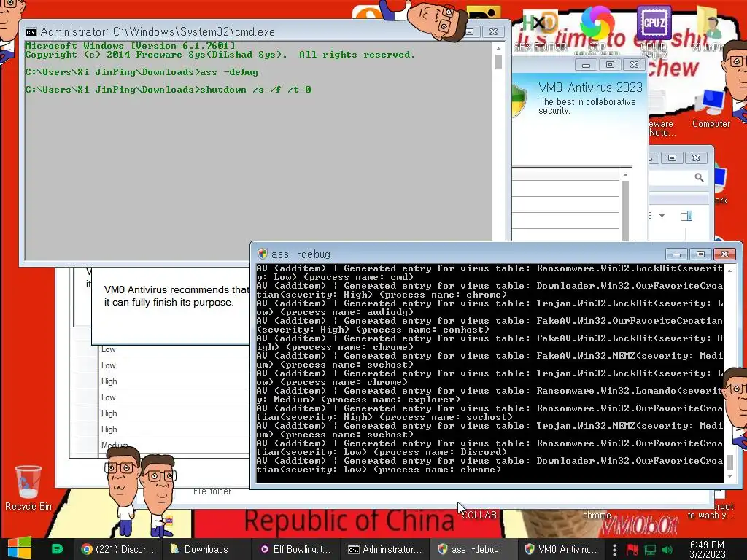Viewport: 747px width, 560px height.
Task: Open the volume speaker tray icon
Action: [x=667, y=550]
